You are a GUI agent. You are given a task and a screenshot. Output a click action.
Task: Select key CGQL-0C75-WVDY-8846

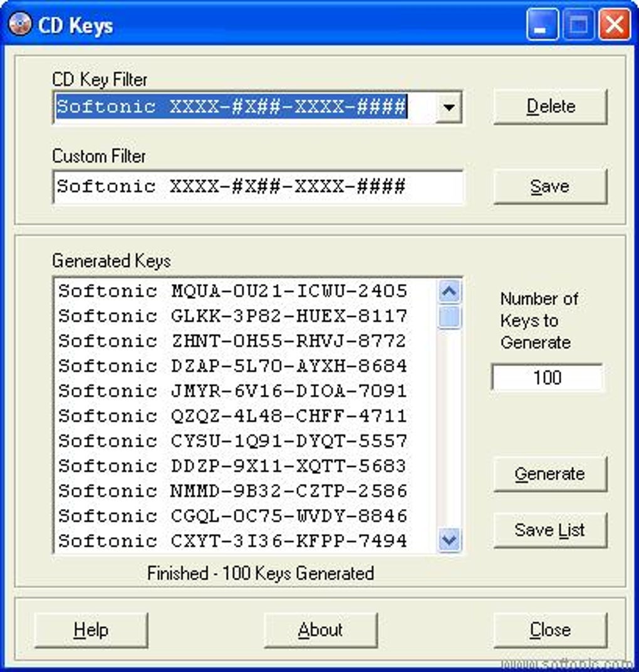[x=232, y=516]
